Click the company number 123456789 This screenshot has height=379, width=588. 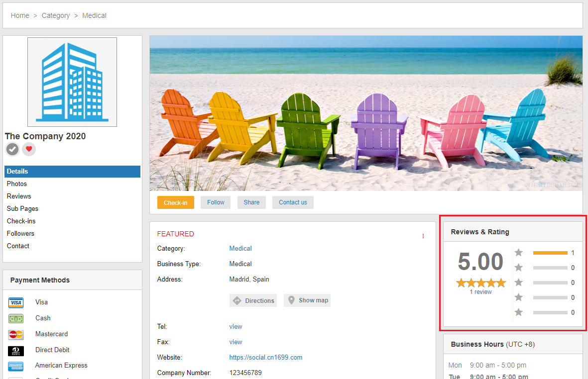pos(245,373)
